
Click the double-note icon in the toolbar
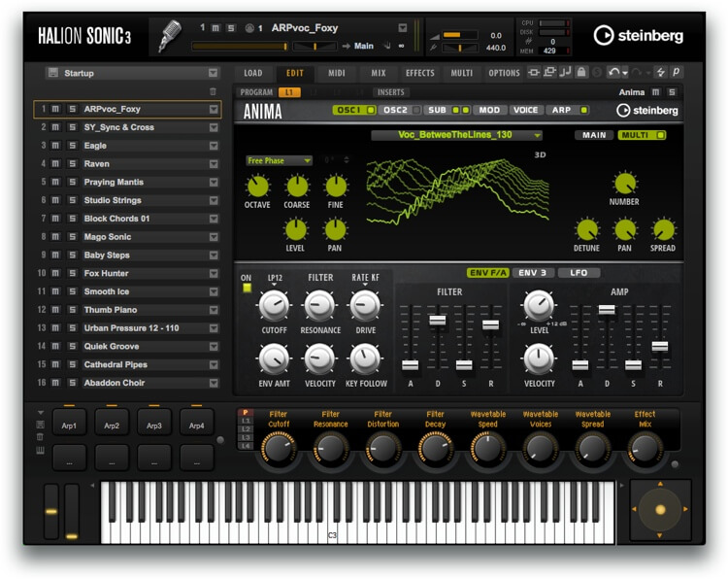(565, 72)
